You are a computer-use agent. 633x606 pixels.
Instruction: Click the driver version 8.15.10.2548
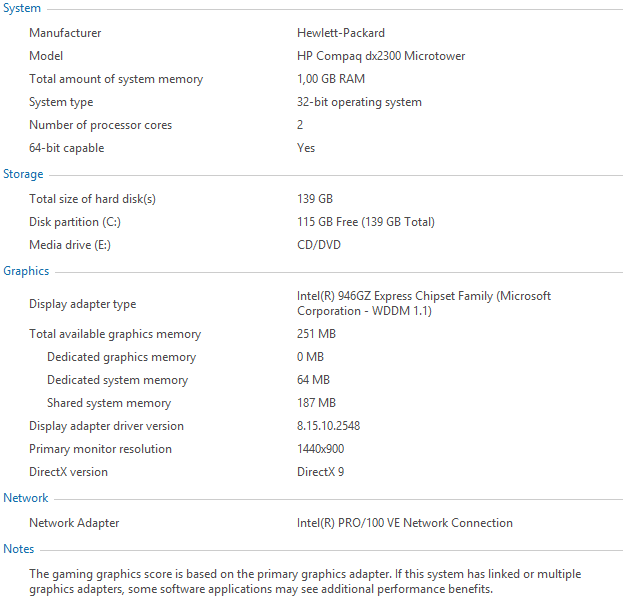[x=329, y=426]
